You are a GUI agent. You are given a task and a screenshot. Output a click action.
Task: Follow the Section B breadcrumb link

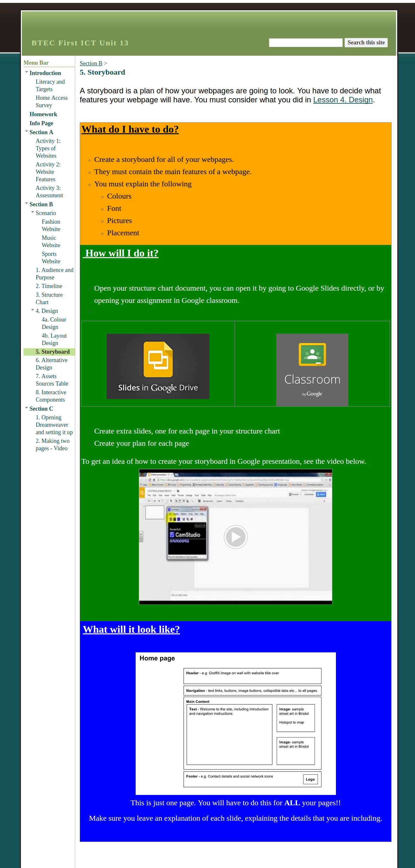pyautogui.click(x=91, y=63)
